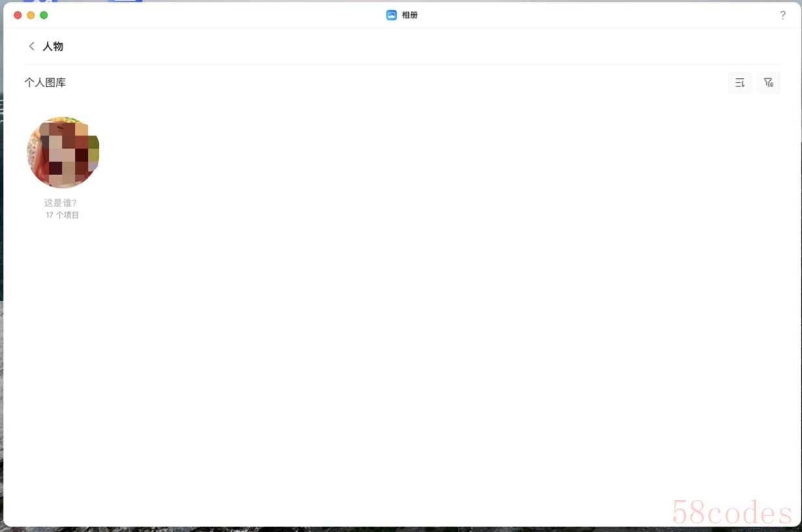Click the 个人图库 section heading
The width and height of the screenshot is (802, 532).
coord(45,83)
